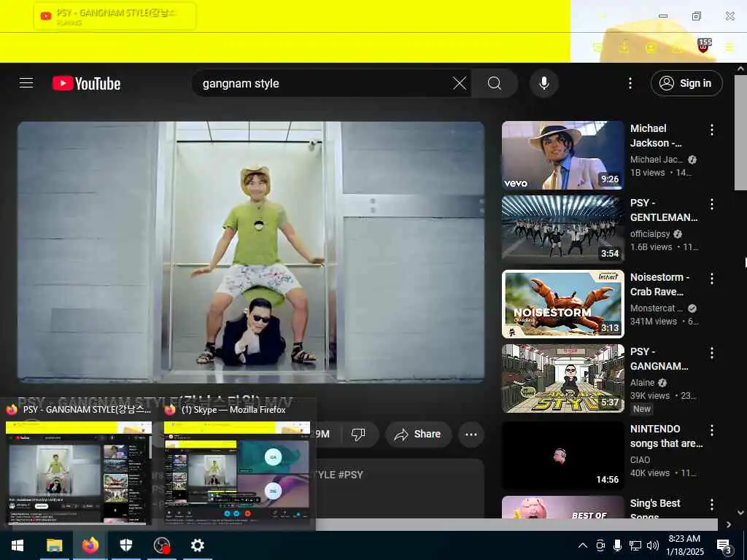Switch to PSY Gangnam Style Firefox preview
The image size is (747, 560).
tap(79, 472)
